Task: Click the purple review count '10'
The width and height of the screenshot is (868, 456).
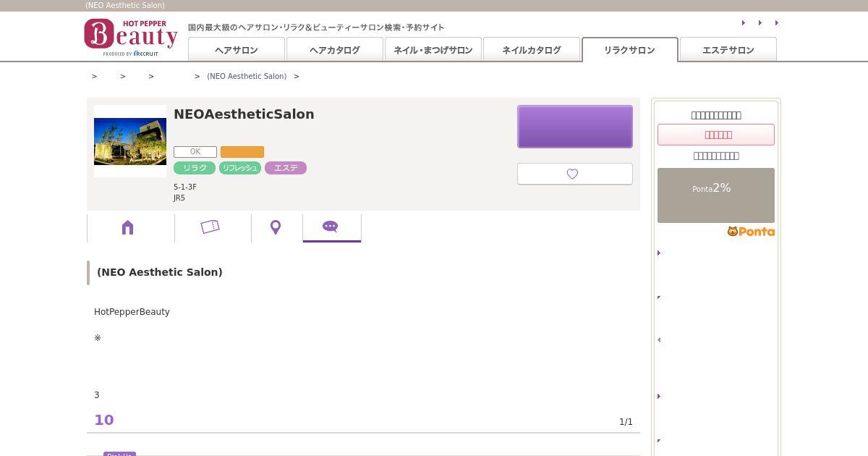Action: pyautogui.click(x=104, y=420)
